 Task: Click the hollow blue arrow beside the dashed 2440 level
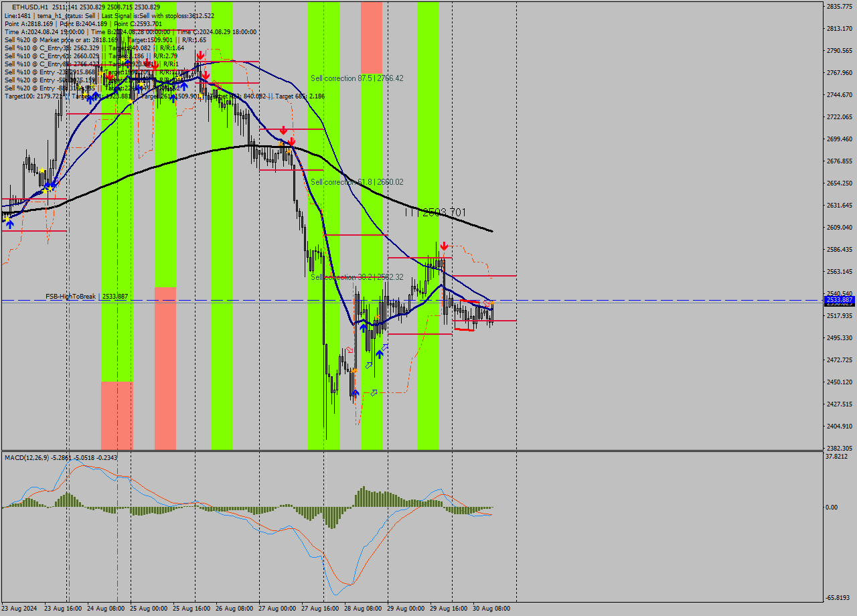coord(374,392)
